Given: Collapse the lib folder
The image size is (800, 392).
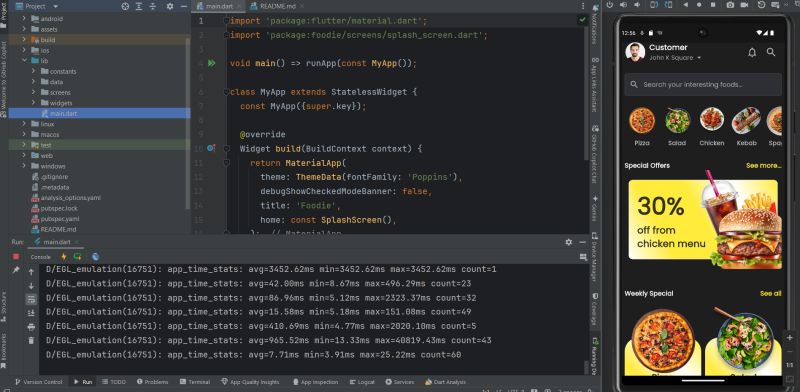Looking at the screenshot, I should click(24, 61).
